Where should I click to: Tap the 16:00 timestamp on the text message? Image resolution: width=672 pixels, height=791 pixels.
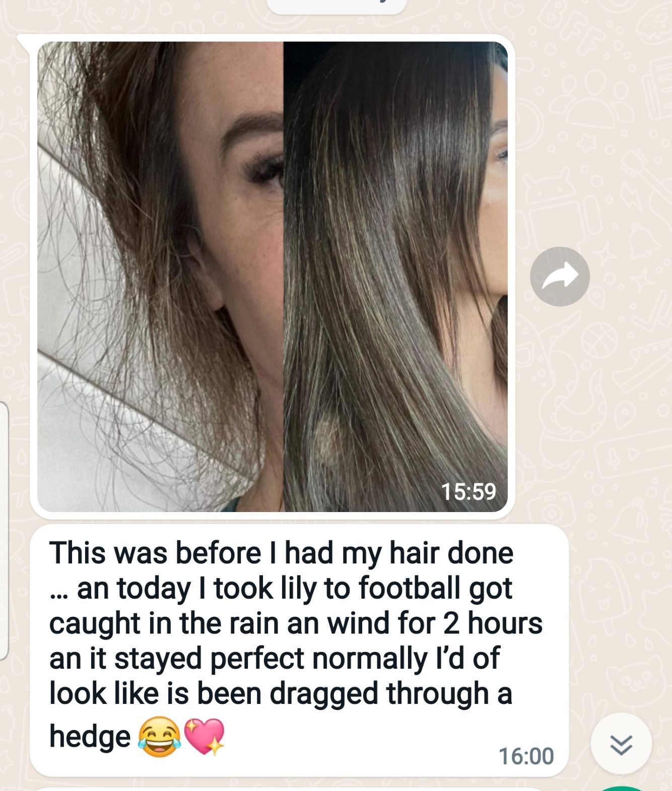point(526,756)
